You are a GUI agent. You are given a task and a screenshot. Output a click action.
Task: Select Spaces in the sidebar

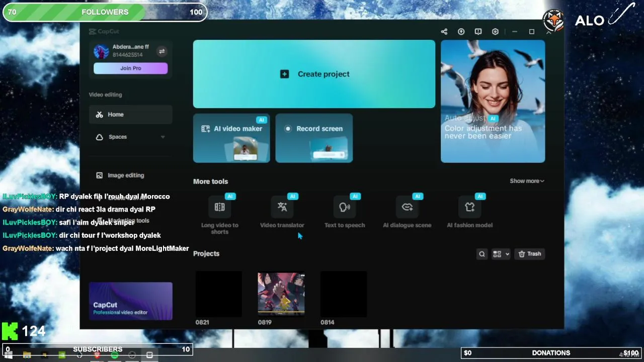click(131, 137)
